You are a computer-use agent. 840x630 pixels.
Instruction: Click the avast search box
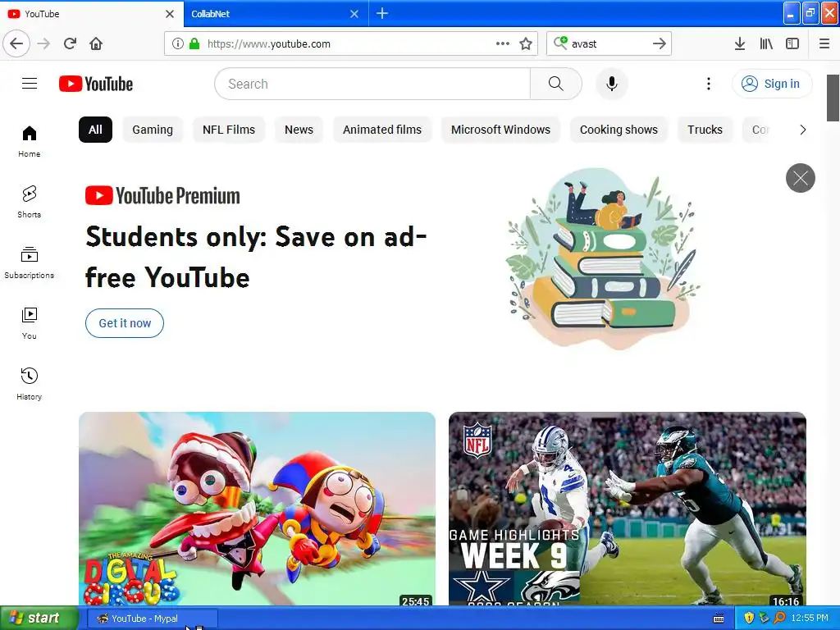coord(608,43)
